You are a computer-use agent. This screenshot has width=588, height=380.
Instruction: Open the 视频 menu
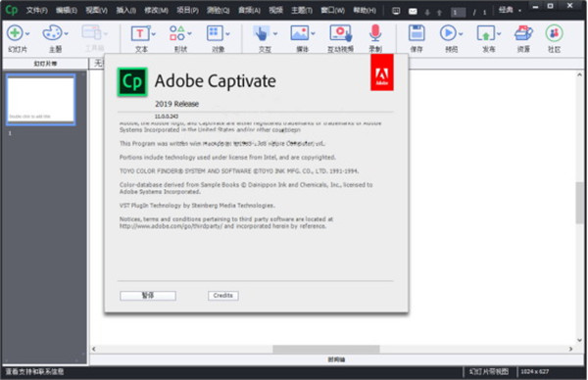pyautogui.click(x=276, y=10)
